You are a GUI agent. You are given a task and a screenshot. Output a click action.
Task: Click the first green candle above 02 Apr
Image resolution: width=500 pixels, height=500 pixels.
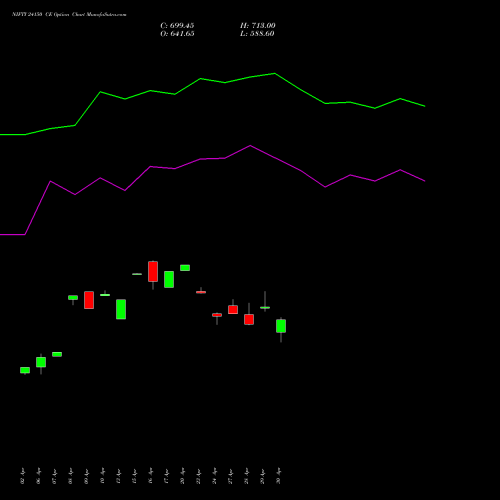click(x=25, y=370)
